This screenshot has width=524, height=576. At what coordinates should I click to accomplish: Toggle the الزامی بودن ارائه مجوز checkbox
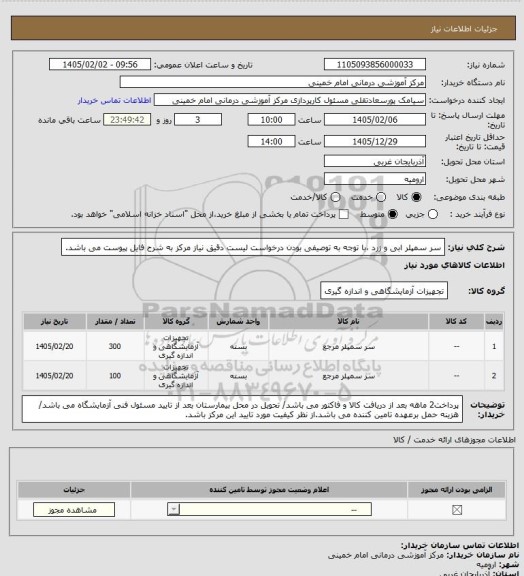tap(457, 510)
